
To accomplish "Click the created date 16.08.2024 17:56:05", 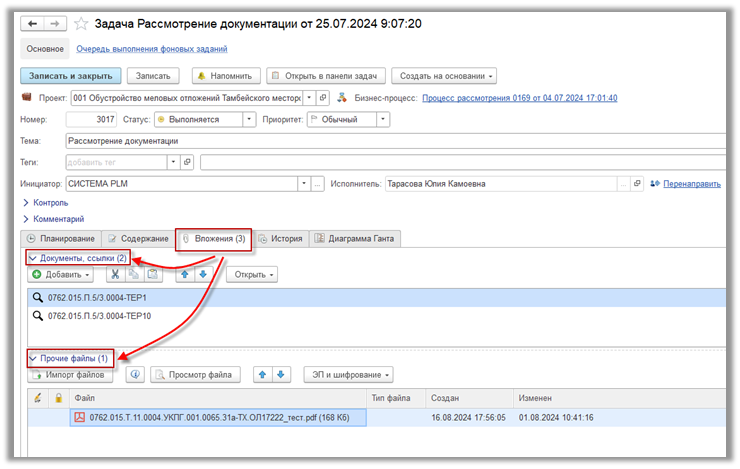I will pos(468,417).
